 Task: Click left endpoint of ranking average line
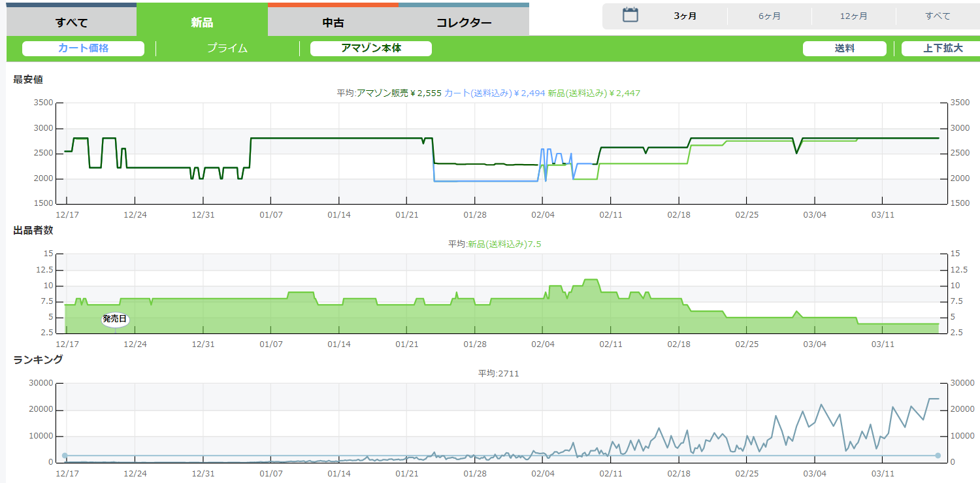click(64, 456)
